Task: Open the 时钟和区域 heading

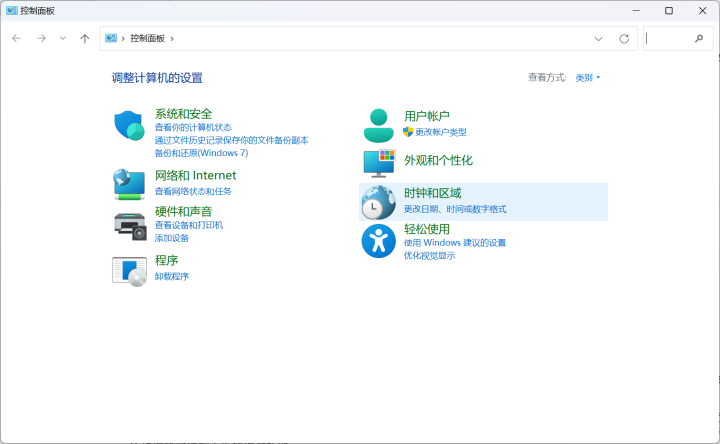Action: (433, 193)
